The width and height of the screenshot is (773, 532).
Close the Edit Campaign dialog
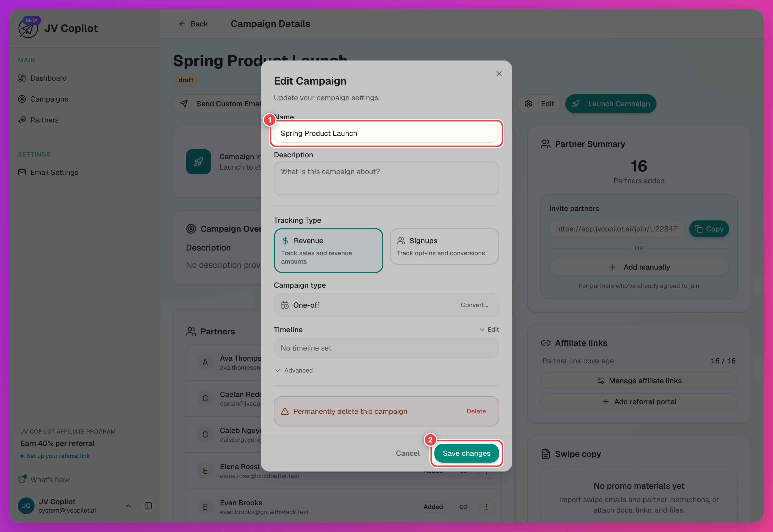[x=499, y=74]
